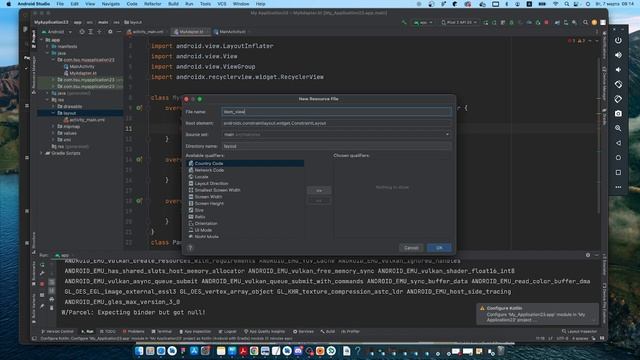Select the Orientation qualifier

(x=245, y=223)
